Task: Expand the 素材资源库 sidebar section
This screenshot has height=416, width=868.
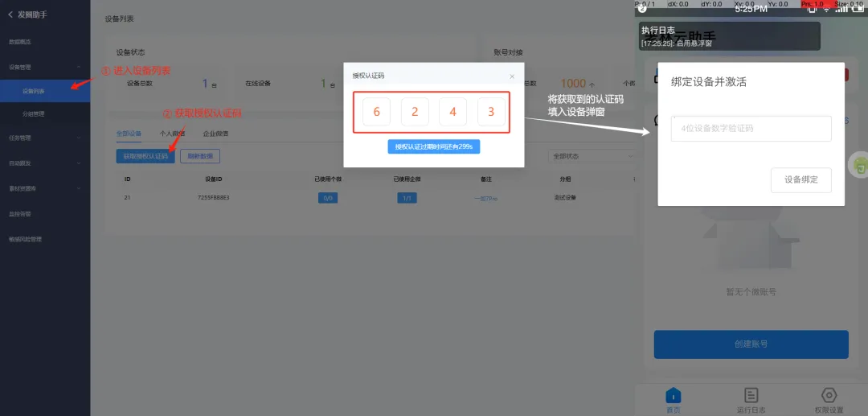Action: click(45, 188)
